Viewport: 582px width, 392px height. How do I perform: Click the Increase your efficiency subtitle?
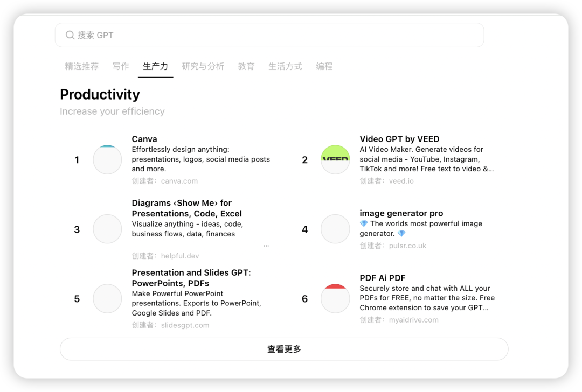[x=112, y=111]
